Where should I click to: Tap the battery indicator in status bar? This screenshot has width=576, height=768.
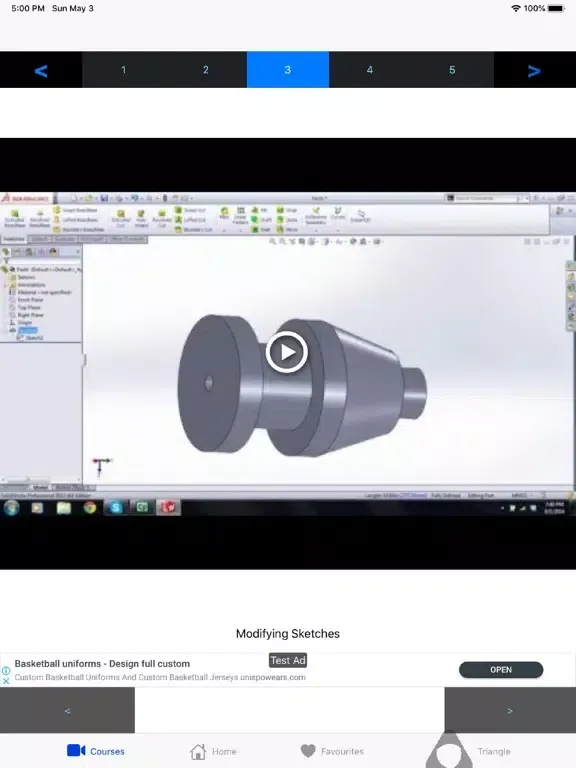point(556,8)
